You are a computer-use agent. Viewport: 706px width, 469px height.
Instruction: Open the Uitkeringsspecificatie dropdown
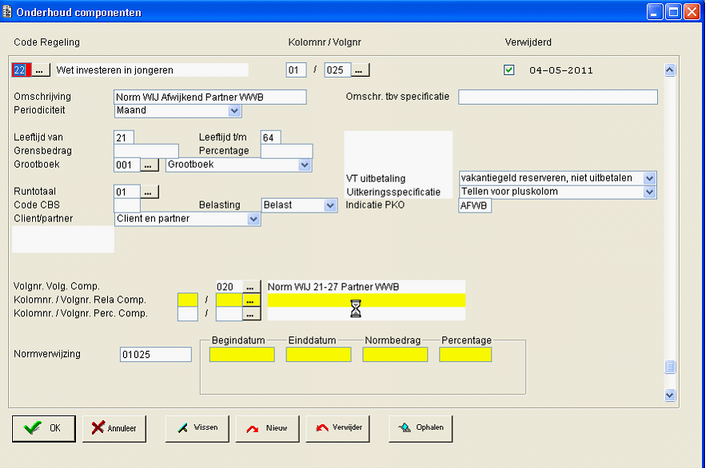pyautogui.click(x=649, y=192)
